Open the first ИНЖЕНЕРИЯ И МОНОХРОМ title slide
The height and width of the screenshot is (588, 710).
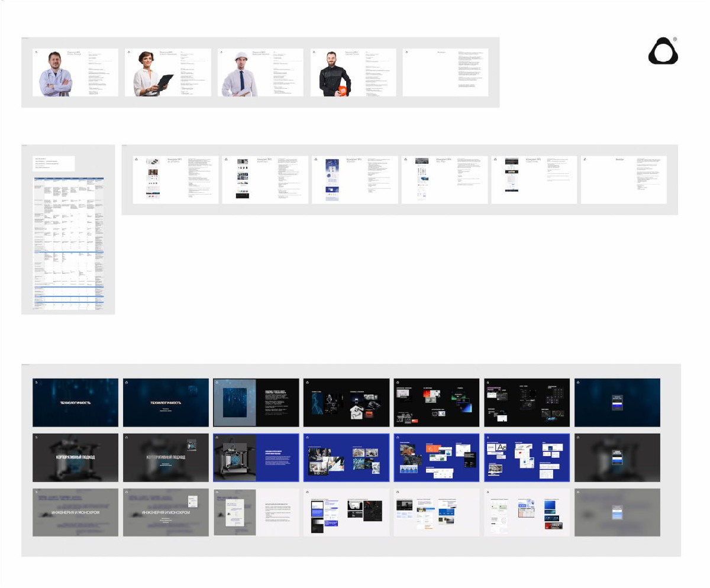pos(75,512)
